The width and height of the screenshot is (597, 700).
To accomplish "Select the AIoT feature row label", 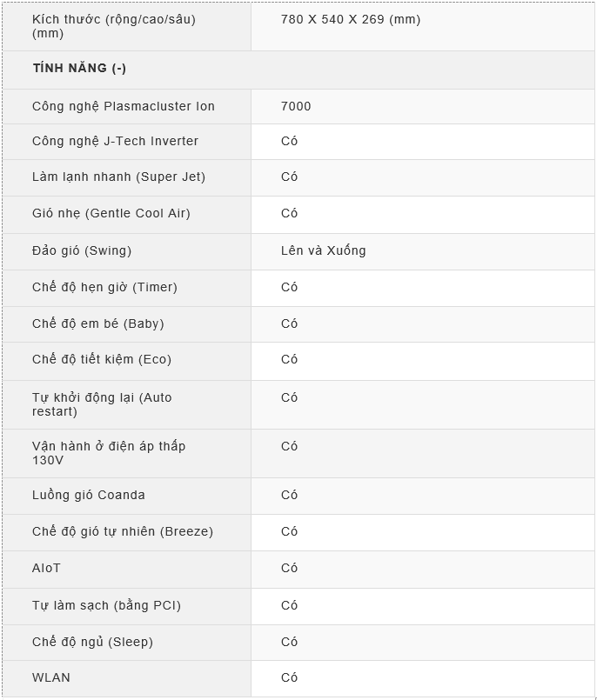I will pyautogui.click(x=46, y=569).
